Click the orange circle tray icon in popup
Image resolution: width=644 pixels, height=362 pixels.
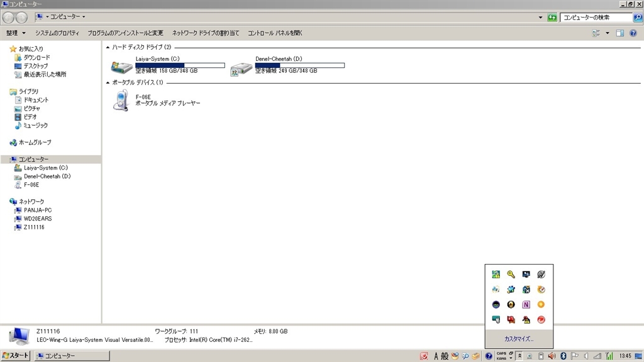coord(541,305)
